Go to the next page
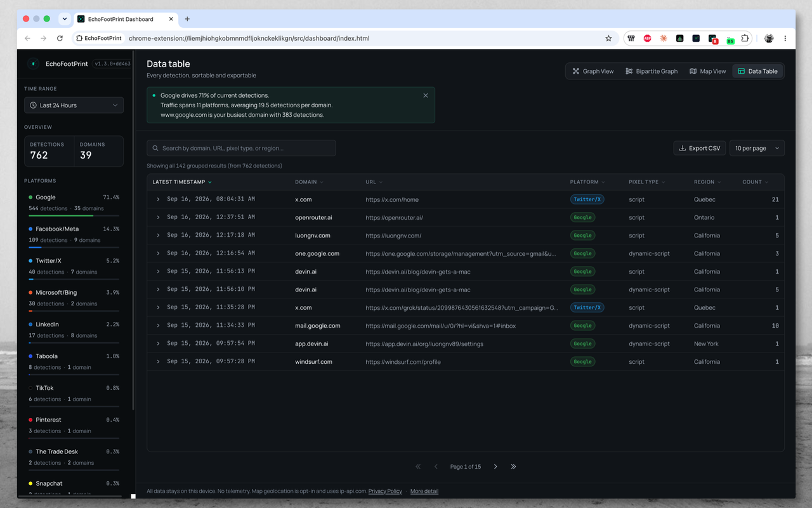Viewport: 812px width, 508px height. click(x=495, y=467)
